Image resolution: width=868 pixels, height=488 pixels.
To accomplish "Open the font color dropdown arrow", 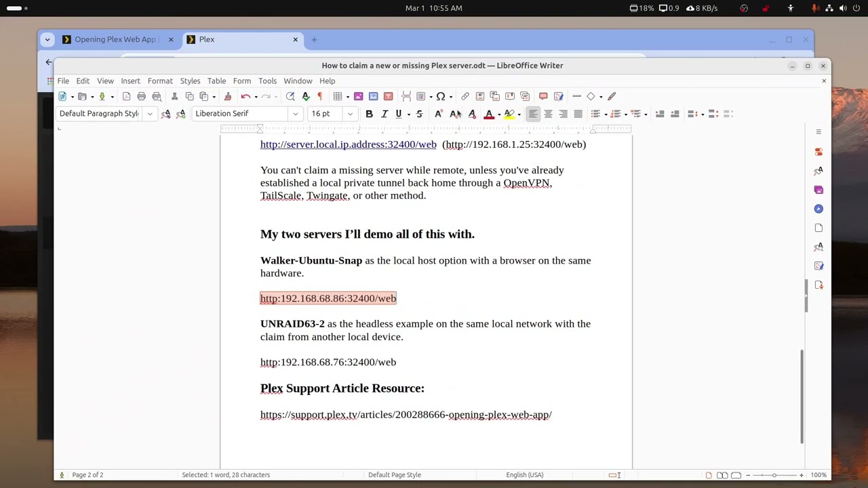I will [499, 114].
